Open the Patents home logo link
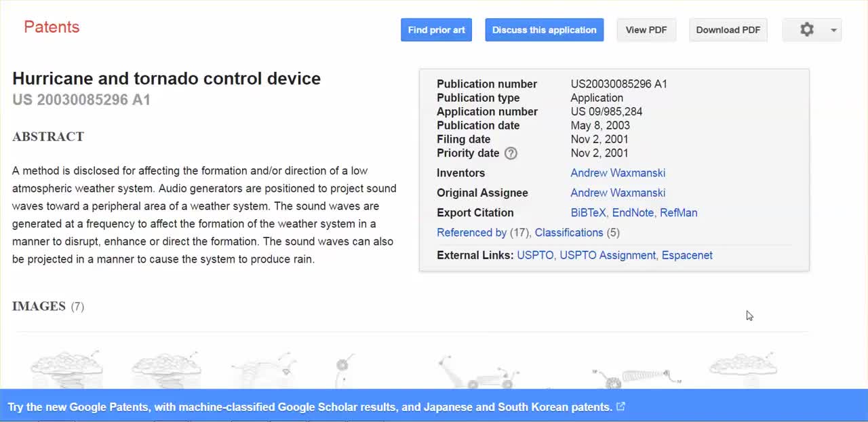Screen dimensions: 868x422 pos(52,27)
